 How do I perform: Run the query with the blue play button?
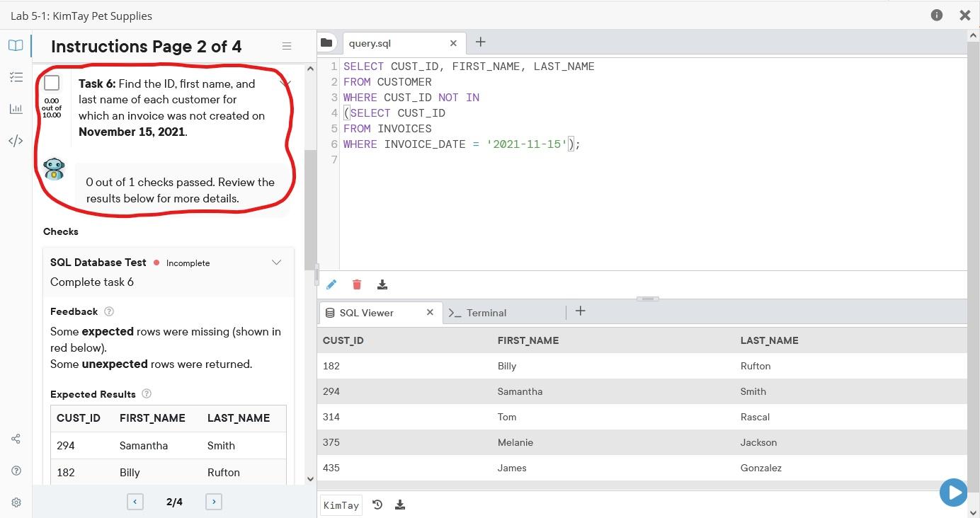[x=953, y=492]
